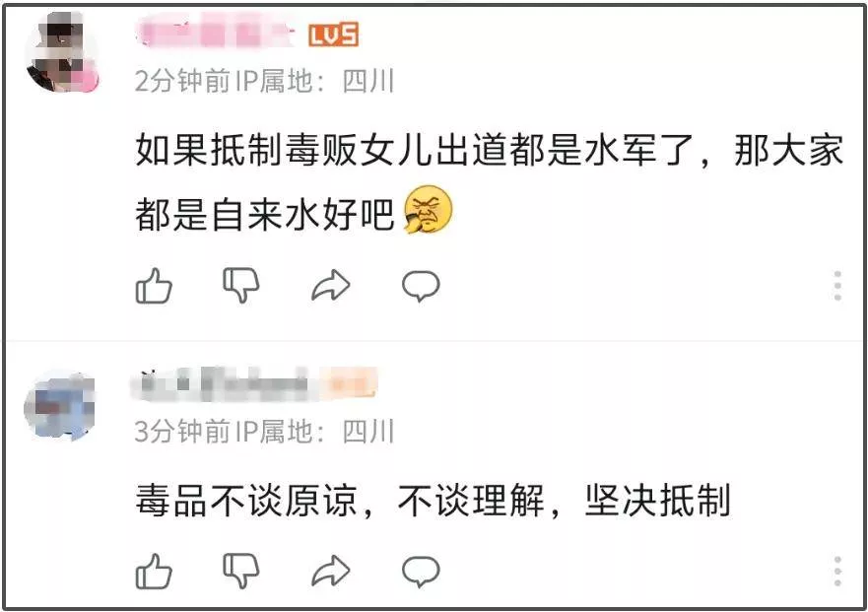Click the orange LV5 level badge

[333, 34]
